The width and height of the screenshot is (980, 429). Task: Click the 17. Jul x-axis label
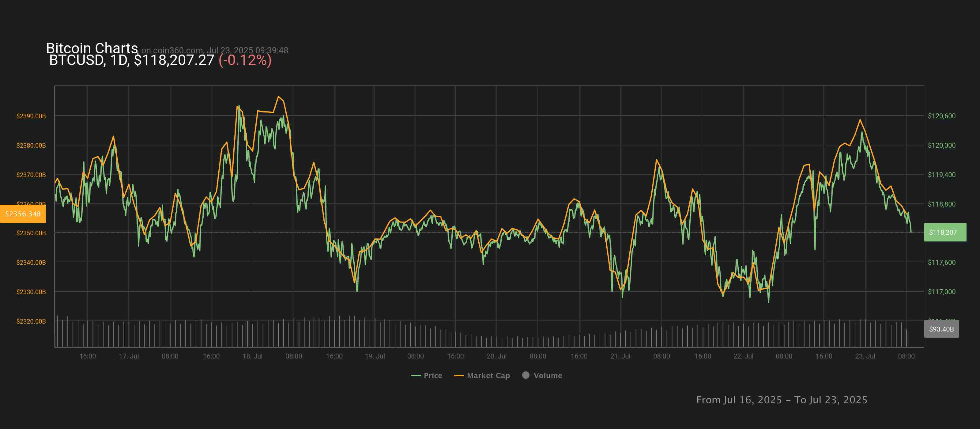(x=129, y=356)
